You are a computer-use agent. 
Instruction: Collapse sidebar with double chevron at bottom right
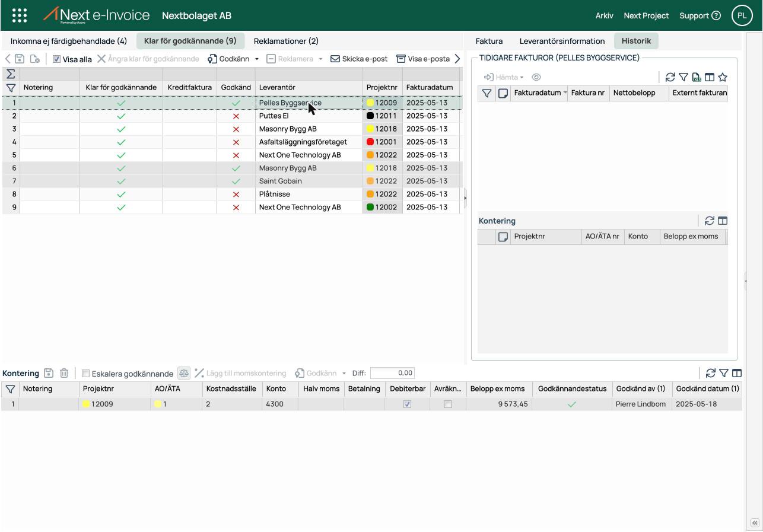point(755,523)
